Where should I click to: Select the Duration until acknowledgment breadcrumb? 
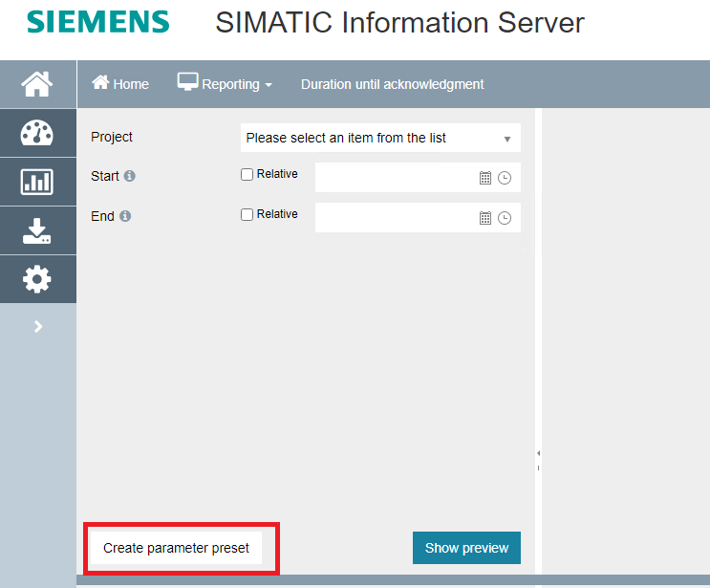[x=392, y=84]
